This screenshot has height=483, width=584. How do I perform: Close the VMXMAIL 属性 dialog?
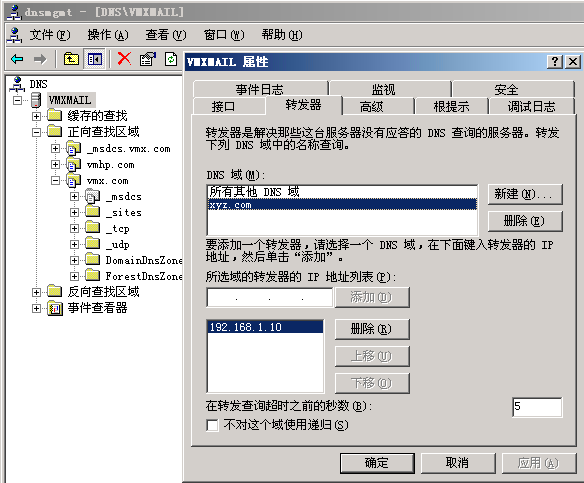[573, 61]
